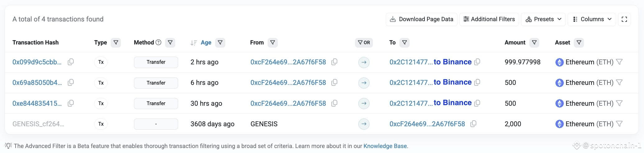Click Download Page Data button
This screenshot has height=153, width=644.
421,19
